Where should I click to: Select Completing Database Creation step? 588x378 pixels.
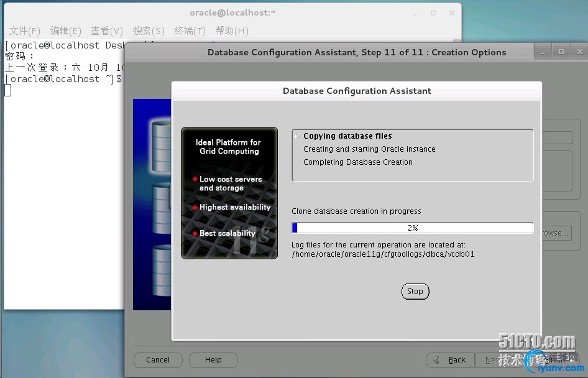358,162
